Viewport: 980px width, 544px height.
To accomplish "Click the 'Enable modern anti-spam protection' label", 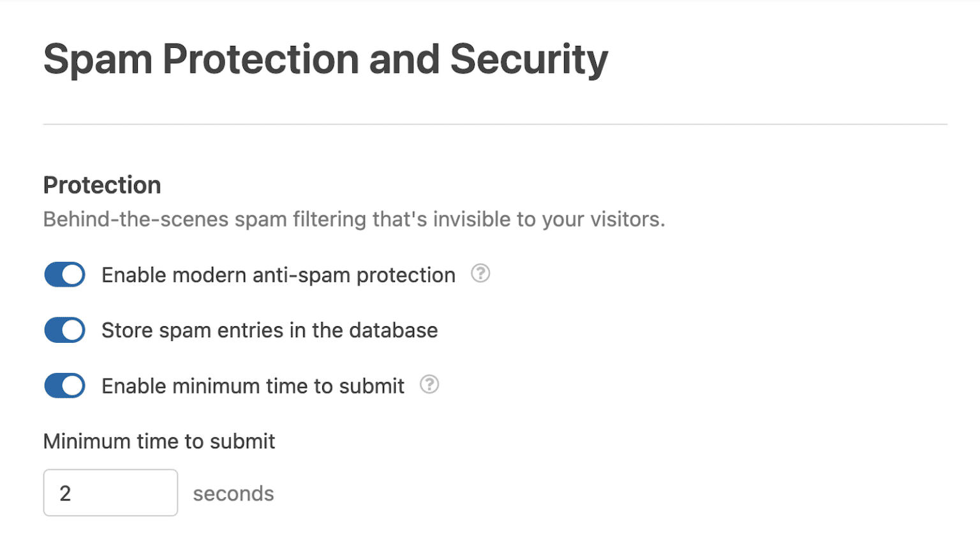I will (x=278, y=275).
